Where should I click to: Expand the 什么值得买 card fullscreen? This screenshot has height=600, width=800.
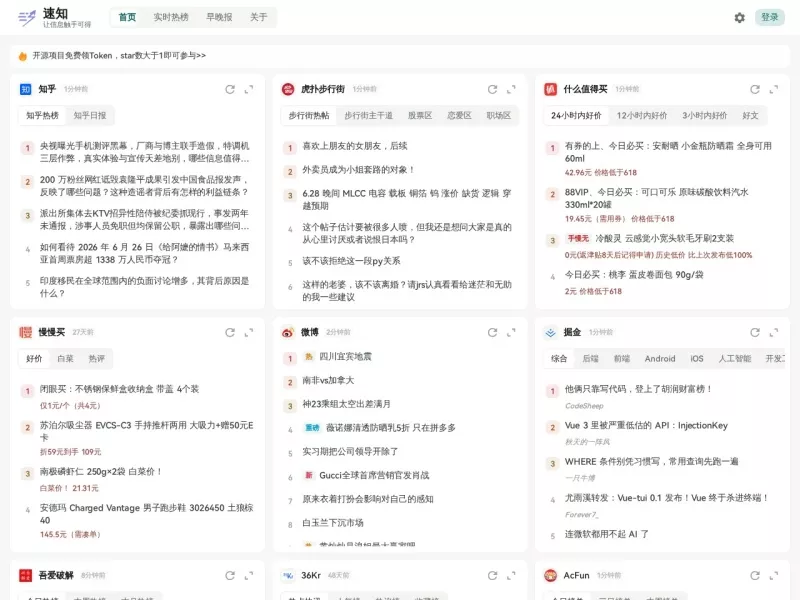[x=774, y=89]
